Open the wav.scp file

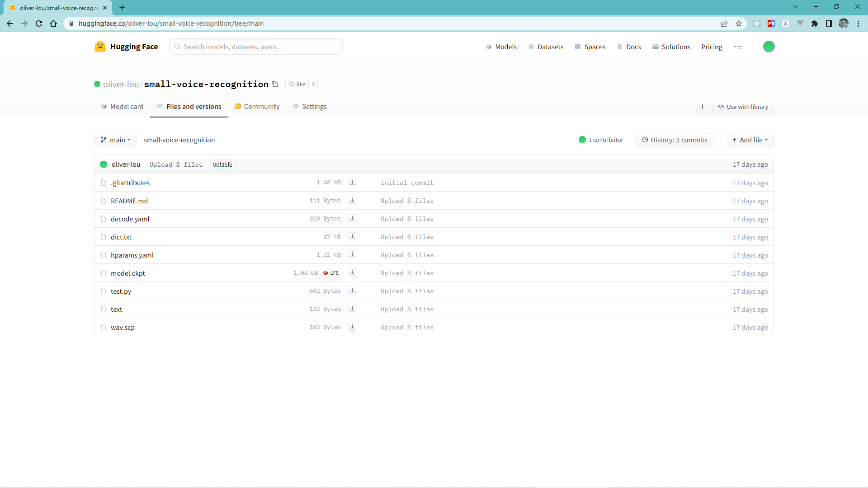(123, 327)
